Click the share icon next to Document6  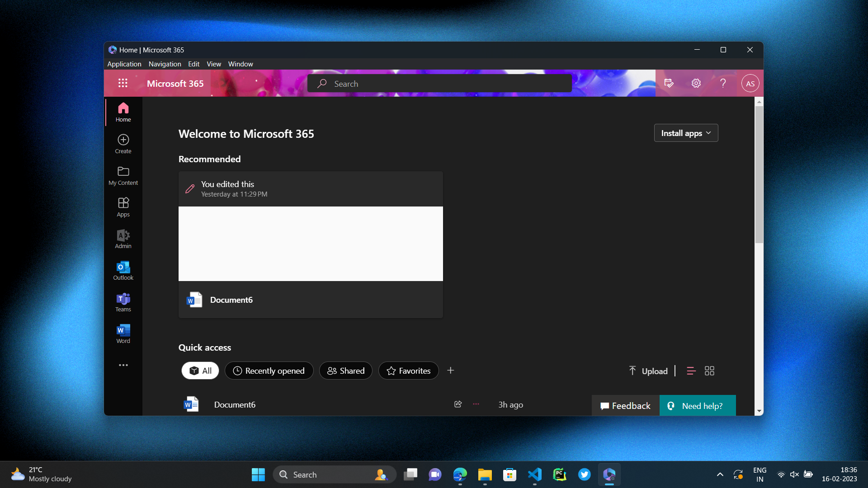[458, 404]
